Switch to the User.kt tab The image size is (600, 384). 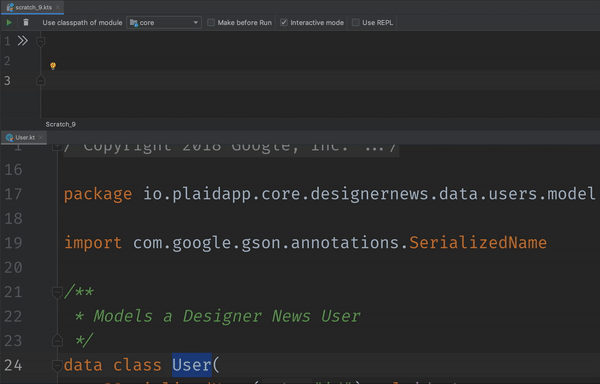point(25,137)
